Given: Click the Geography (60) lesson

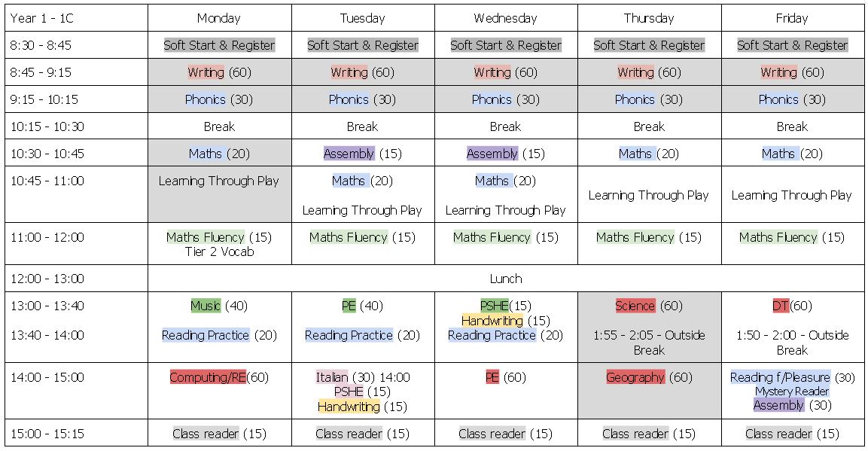Looking at the screenshot, I should 649,377.
